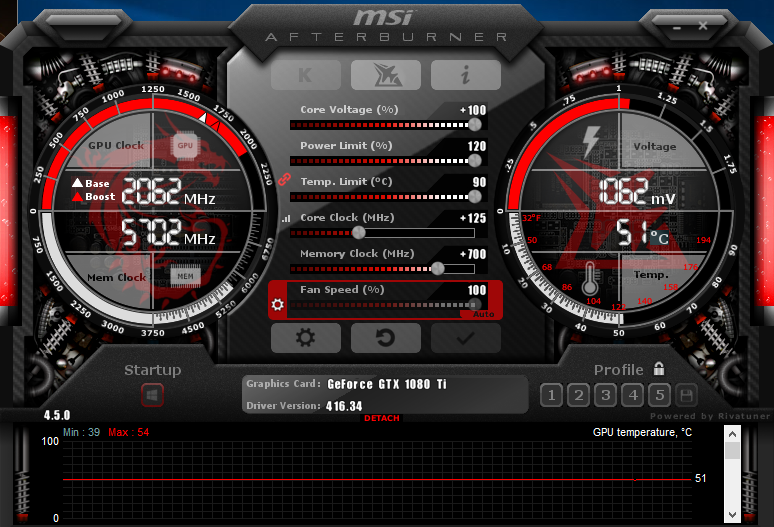The image size is (774, 527).
Task: Toggle the °C temperature unit
Action: (659, 238)
